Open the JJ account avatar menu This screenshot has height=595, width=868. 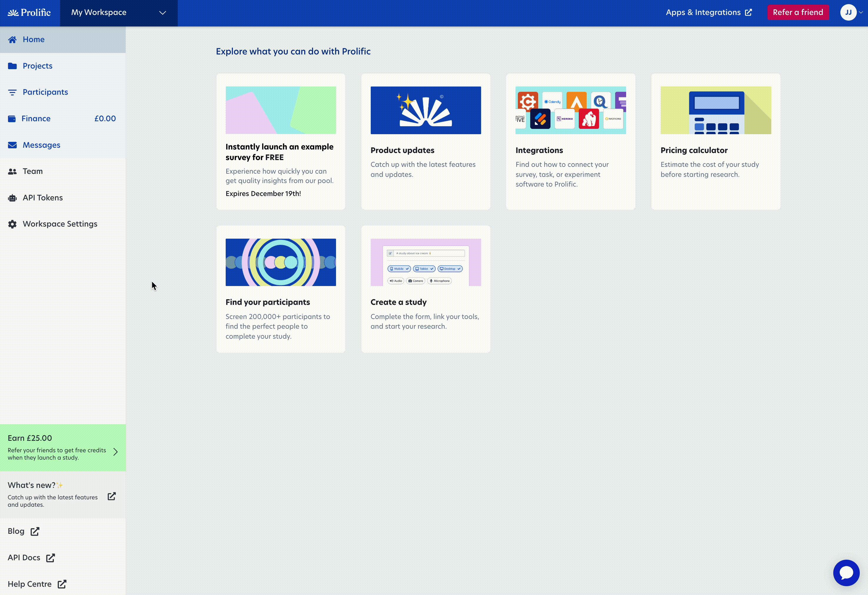849,13
